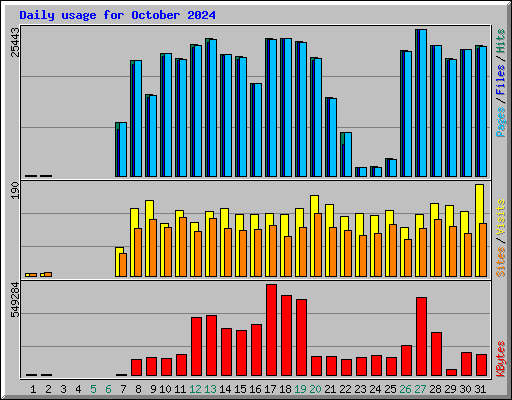512x400 pixels.
Task: Click the day 13 blue hits bar
Action: [213, 108]
